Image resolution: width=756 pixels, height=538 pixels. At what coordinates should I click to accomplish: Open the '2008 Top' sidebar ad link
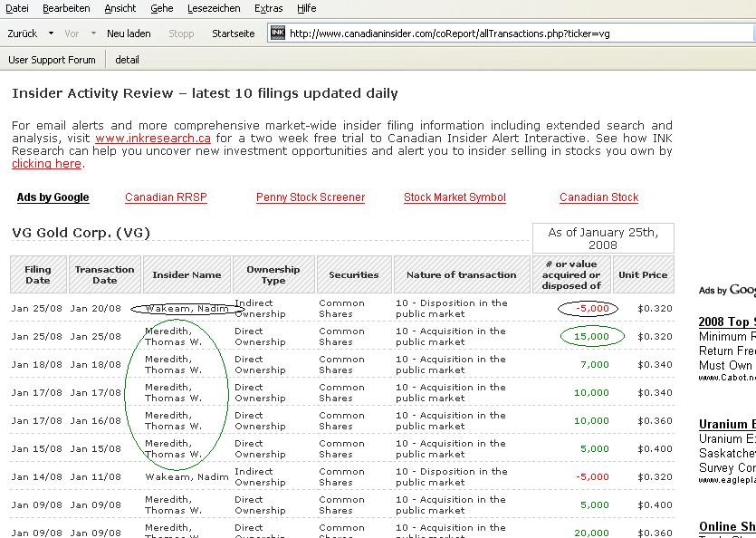click(727, 322)
